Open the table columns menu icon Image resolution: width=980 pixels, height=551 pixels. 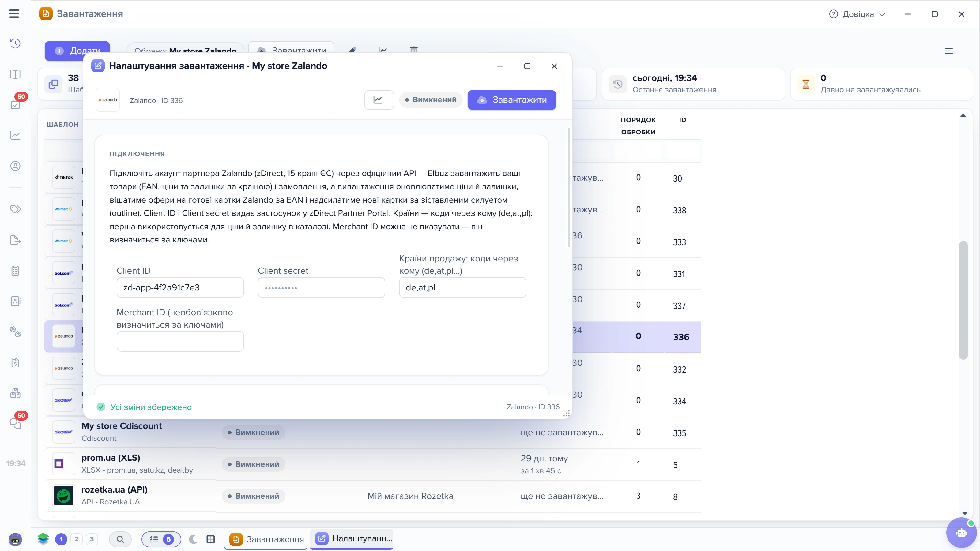(x=949, y=51)
